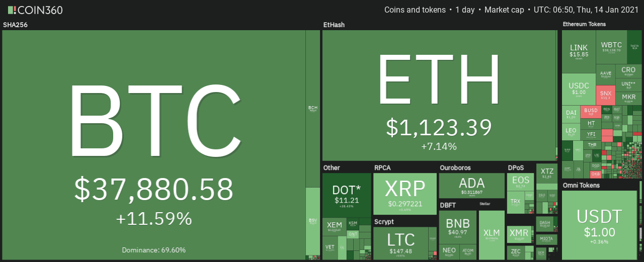The image size is (644, 262).
Task: Select the BTC tile
Action: [x=153, y=145]
